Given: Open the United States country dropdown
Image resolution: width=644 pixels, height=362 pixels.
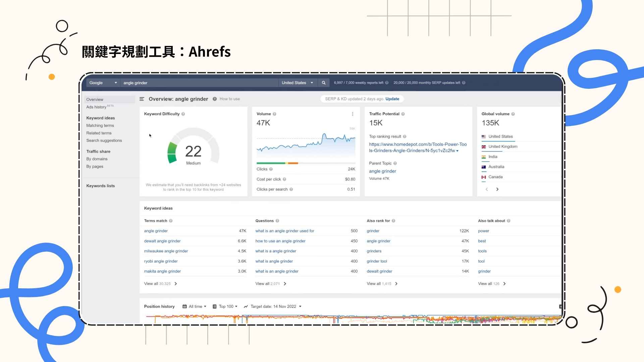Looking at the screenshot, I should 297,83.
